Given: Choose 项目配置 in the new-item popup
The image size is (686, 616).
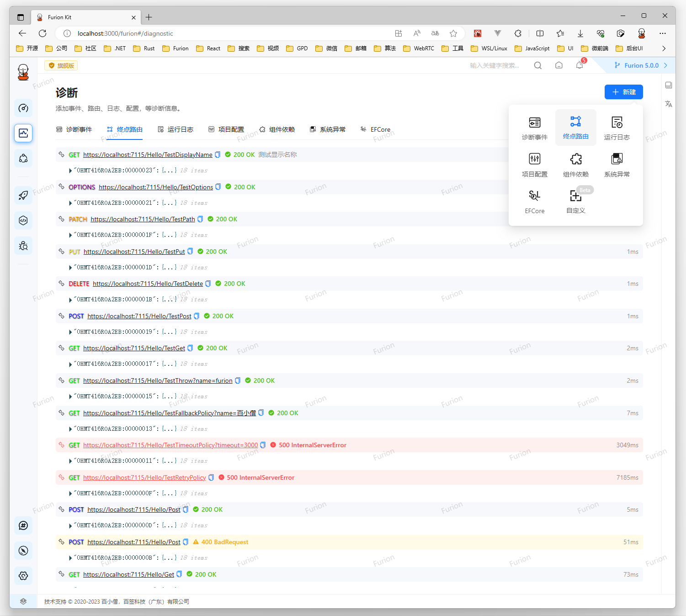Looking at the screenshot, I should tap(535, 165).
